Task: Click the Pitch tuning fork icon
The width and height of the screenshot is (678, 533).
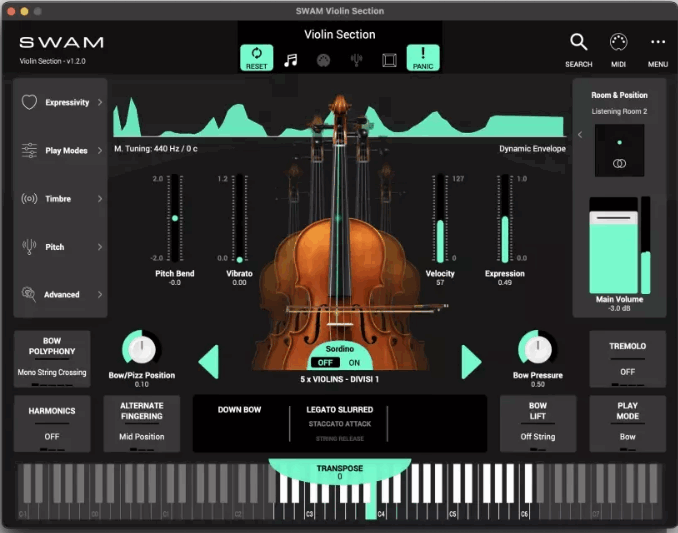Action: coord(29,247)
